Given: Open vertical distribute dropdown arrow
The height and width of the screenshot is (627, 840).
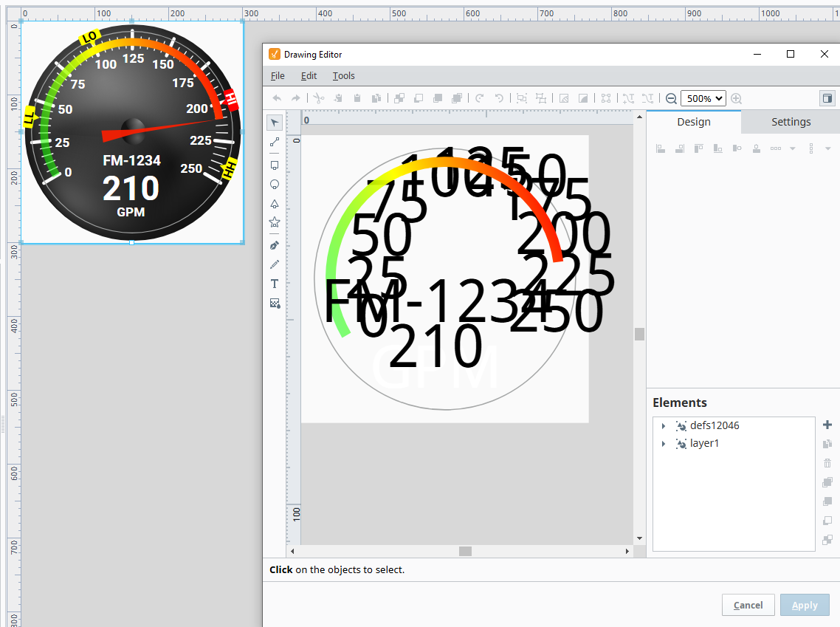Looking at the screenshot, I should click(827, 148).
